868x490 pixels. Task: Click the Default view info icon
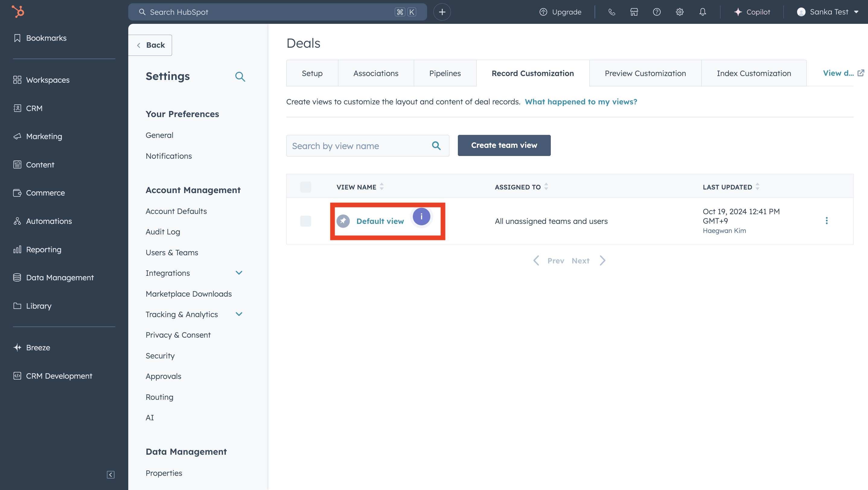[x=421, y=217]
